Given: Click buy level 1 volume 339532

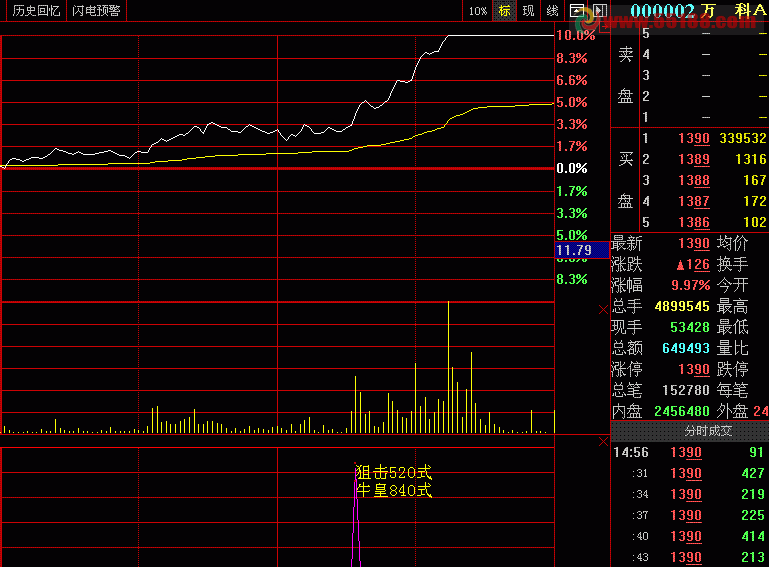Looking at the screenshot, I should pyautogui.click(x=743, y=138).
